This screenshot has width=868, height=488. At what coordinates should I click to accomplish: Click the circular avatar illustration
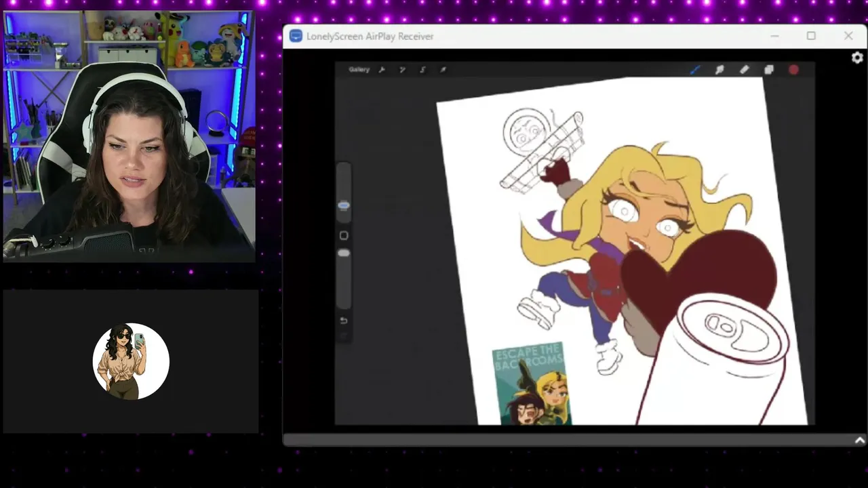(131, 361)
